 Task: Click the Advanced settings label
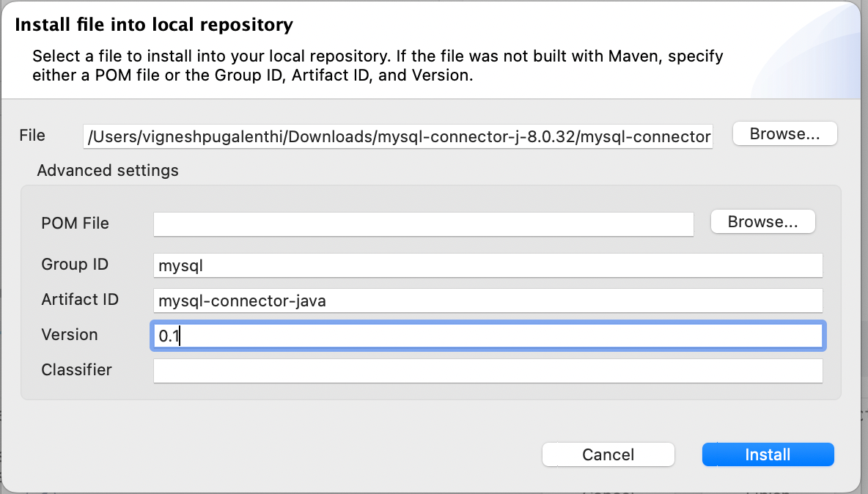108,170
